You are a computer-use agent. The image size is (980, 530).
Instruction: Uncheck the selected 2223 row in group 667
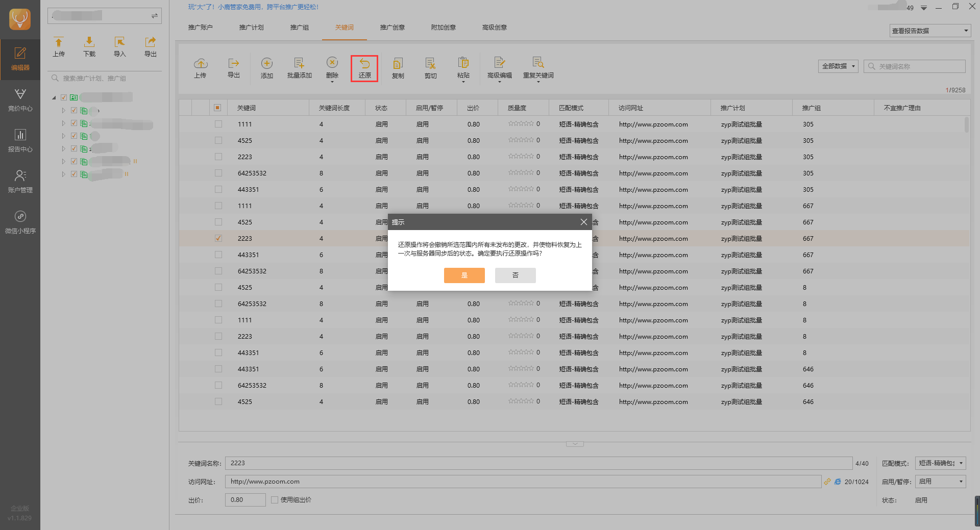[218, 238]
